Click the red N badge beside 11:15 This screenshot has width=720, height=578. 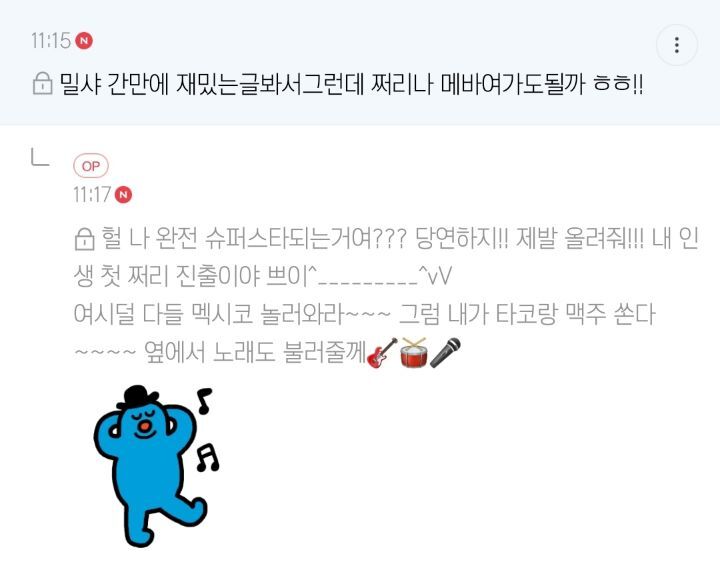click(x=84, y=40)
